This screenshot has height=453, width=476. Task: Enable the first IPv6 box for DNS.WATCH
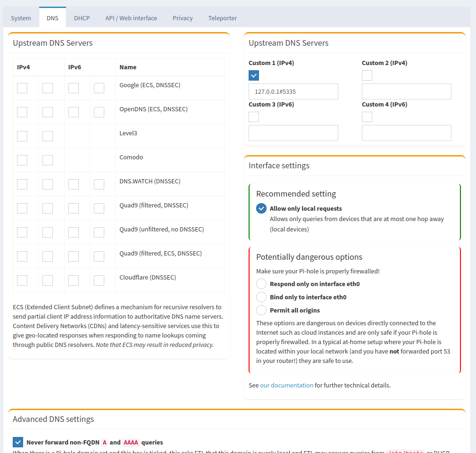[x=74, y=184]
